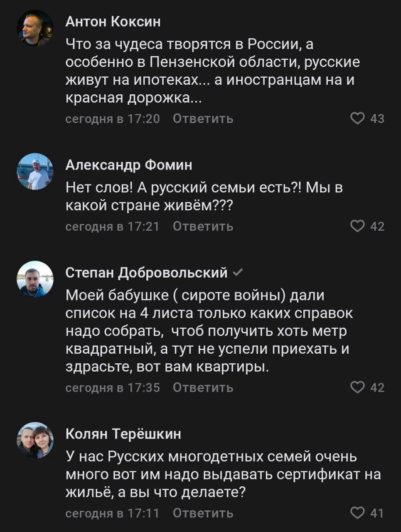Viewport: 401px width, 532px height.
Task: Reply to Антон Коксин's comment
Action: coord(203,119)
